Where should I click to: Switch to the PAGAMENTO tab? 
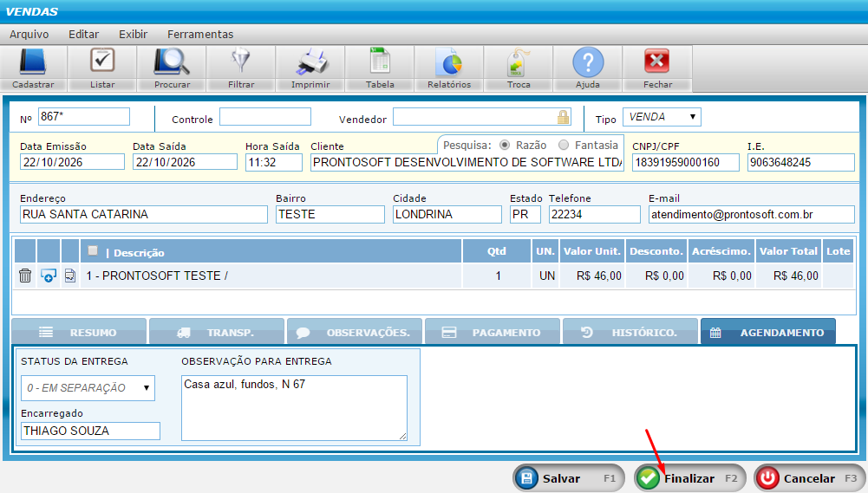493,332
